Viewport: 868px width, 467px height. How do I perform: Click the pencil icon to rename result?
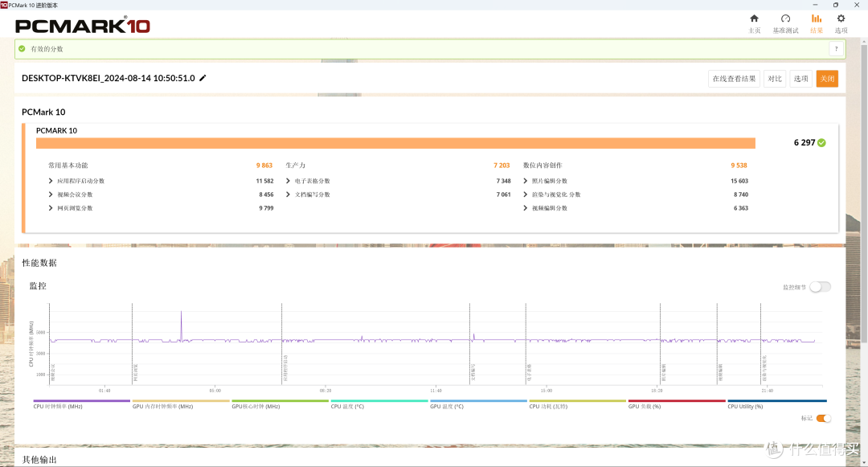pyautogui.click(x=203, y=78)
